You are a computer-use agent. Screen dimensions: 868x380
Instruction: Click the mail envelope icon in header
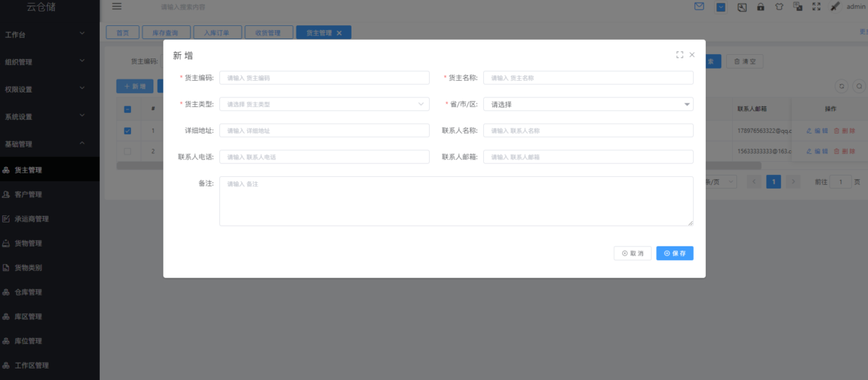(x=699, y=7)
